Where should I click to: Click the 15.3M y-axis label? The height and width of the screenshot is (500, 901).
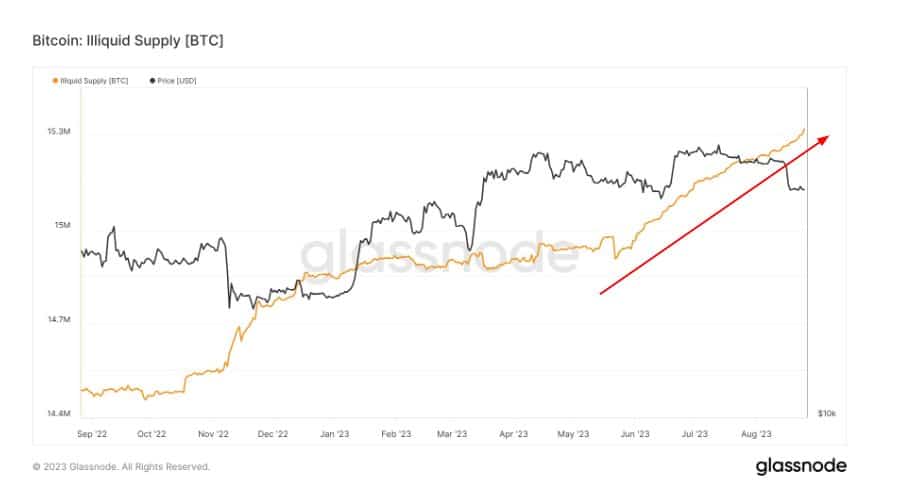coord(59,132)
